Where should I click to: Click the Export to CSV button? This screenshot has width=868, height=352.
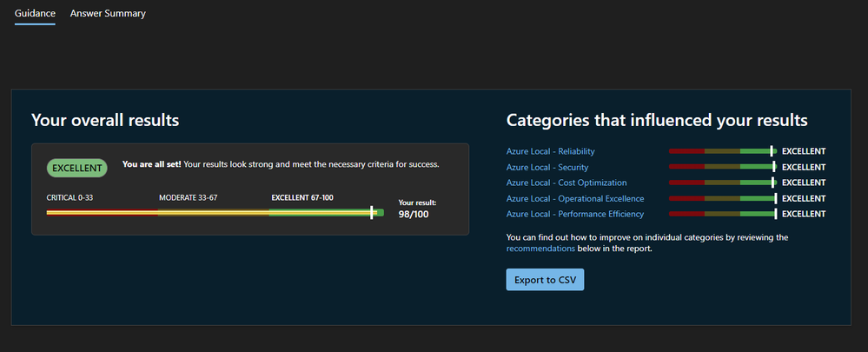click(x=545, y=280)
